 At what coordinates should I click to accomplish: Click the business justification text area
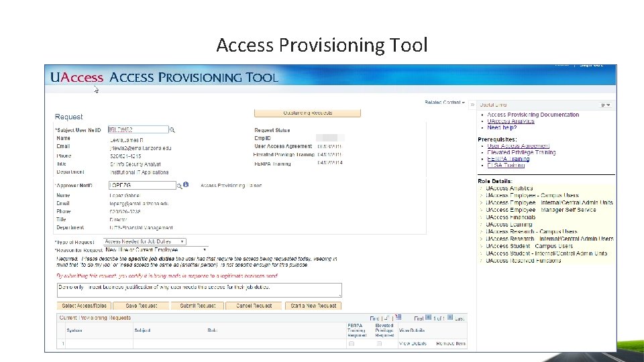pos(199,290)
